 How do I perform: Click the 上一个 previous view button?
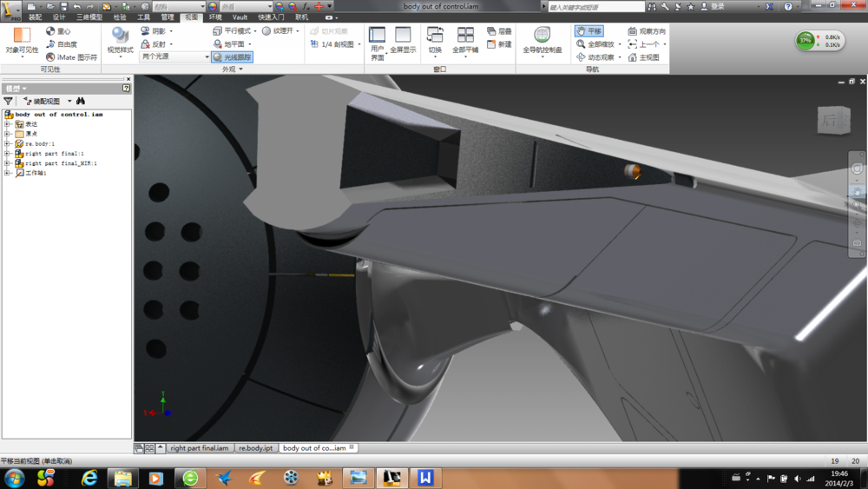[x=644, y=44]
